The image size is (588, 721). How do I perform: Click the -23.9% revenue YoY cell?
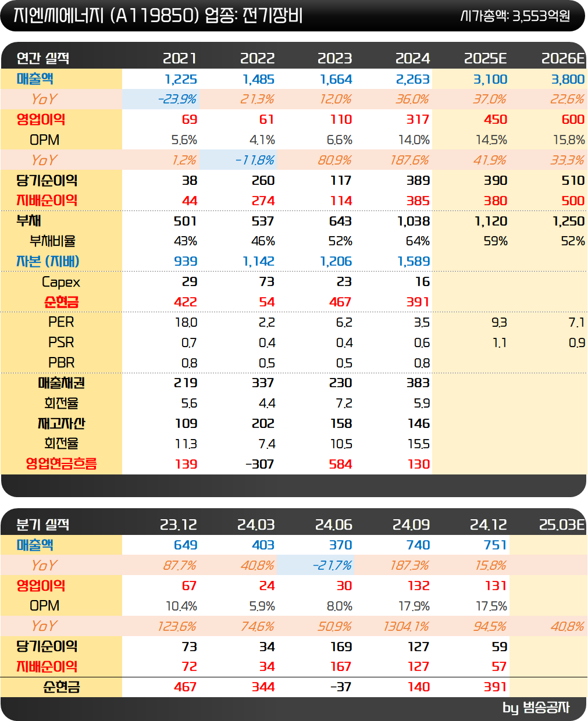point(177,99)
